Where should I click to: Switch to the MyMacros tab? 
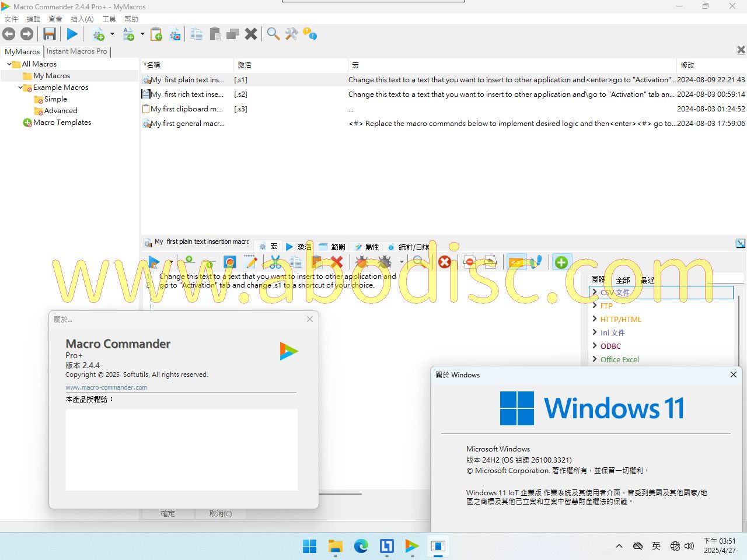click(x=22, y=51)
